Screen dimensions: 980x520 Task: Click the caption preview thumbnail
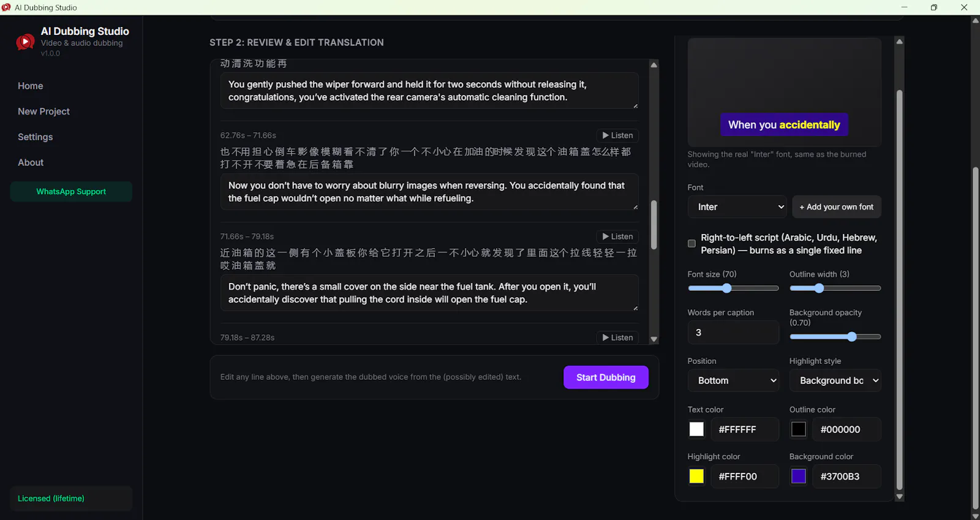coord(784,92)
